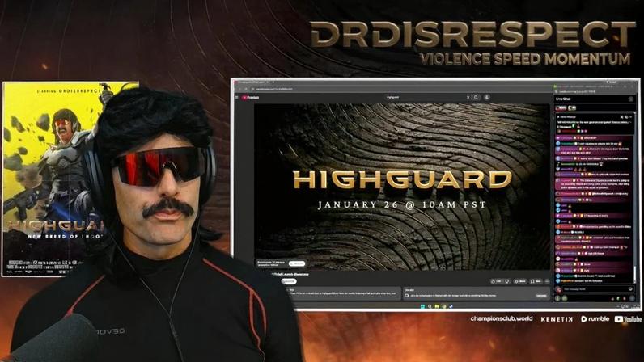The height and width of the screenshot is (362, 644).
Task: Click the Highguard premiere video player
Action: (x=402, y=187)
